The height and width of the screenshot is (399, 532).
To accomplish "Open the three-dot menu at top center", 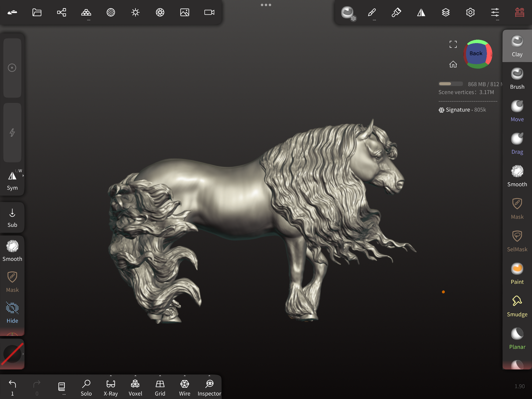I will click(x=266, y=5).
